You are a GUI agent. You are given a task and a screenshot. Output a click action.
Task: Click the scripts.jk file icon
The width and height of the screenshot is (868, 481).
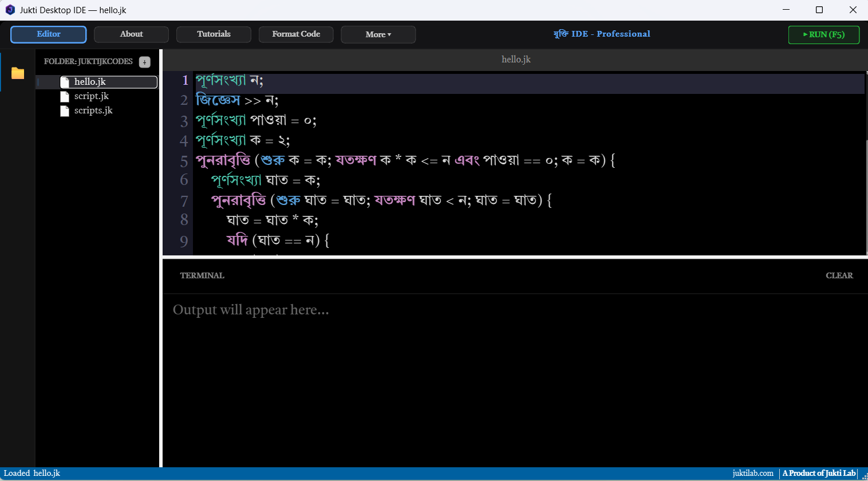65,111
